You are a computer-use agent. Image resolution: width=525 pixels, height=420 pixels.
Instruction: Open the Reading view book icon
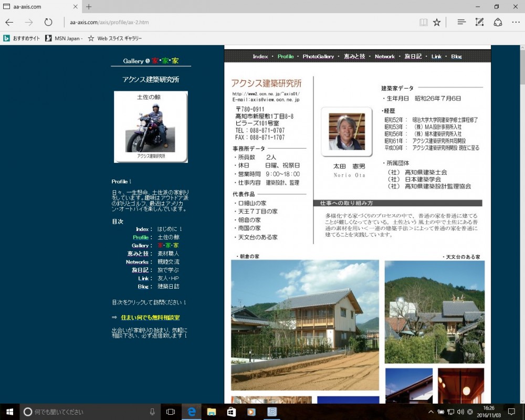pyautogui.click(x=423, y=22)
